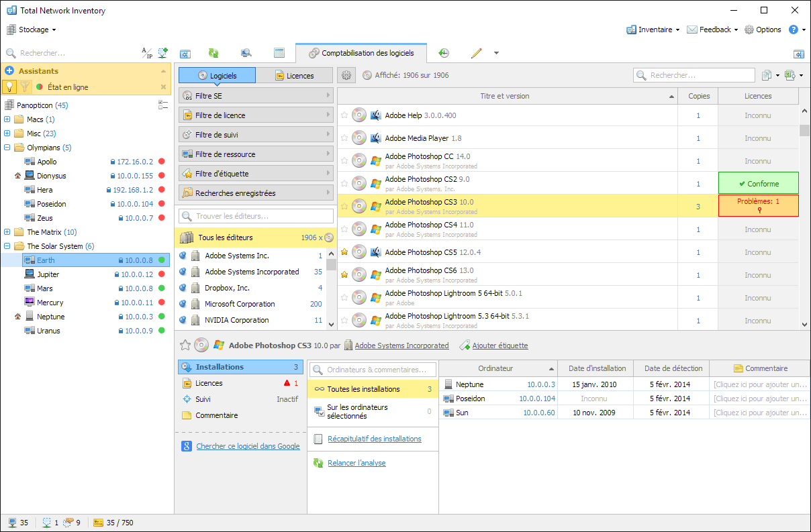The width and height of the screenshot is (811, 532).
Task: Toggle favorite star for Adobe Help
Action: click(x=344, y=115)
